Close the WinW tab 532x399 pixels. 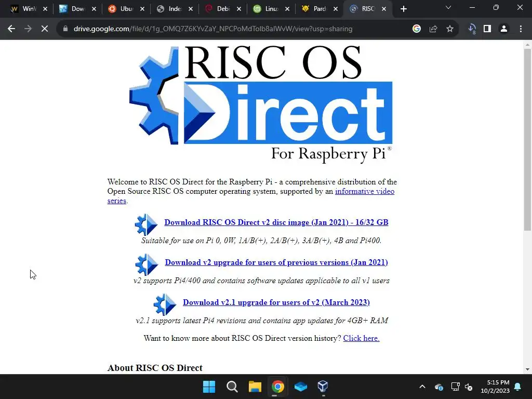click(x=45, y=9)
